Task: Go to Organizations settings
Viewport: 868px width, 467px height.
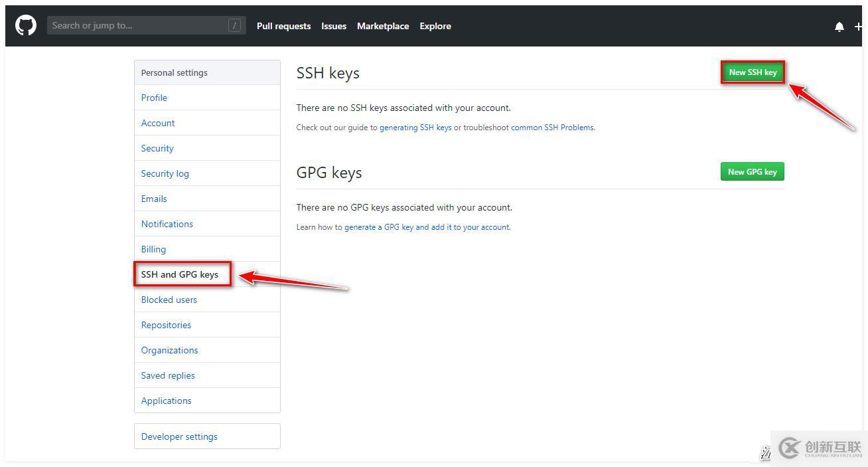Action: (207, 350)
